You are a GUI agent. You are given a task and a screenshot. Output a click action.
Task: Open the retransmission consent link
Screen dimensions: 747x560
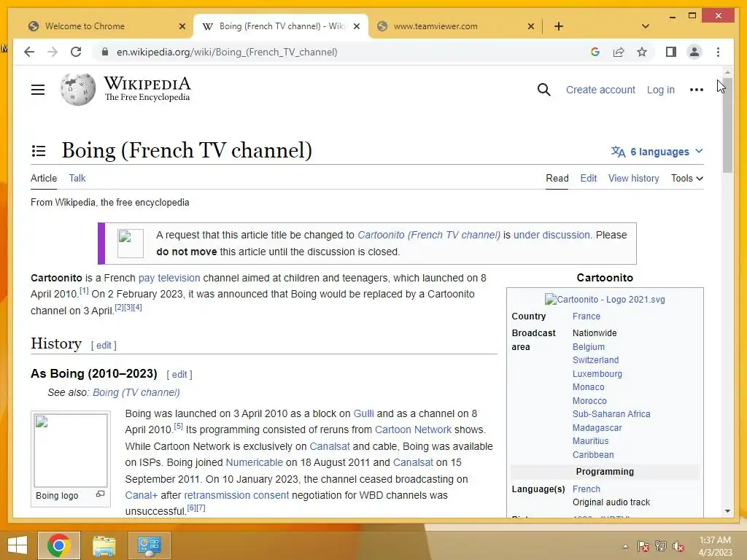point(236,495)
